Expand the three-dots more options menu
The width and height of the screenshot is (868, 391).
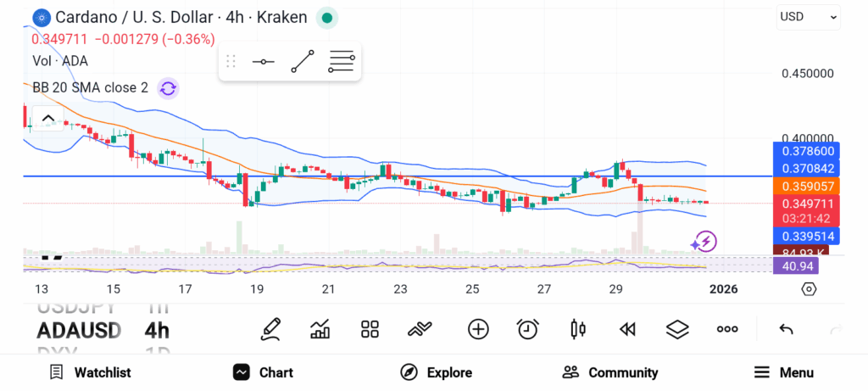click(x=727, y=329)
